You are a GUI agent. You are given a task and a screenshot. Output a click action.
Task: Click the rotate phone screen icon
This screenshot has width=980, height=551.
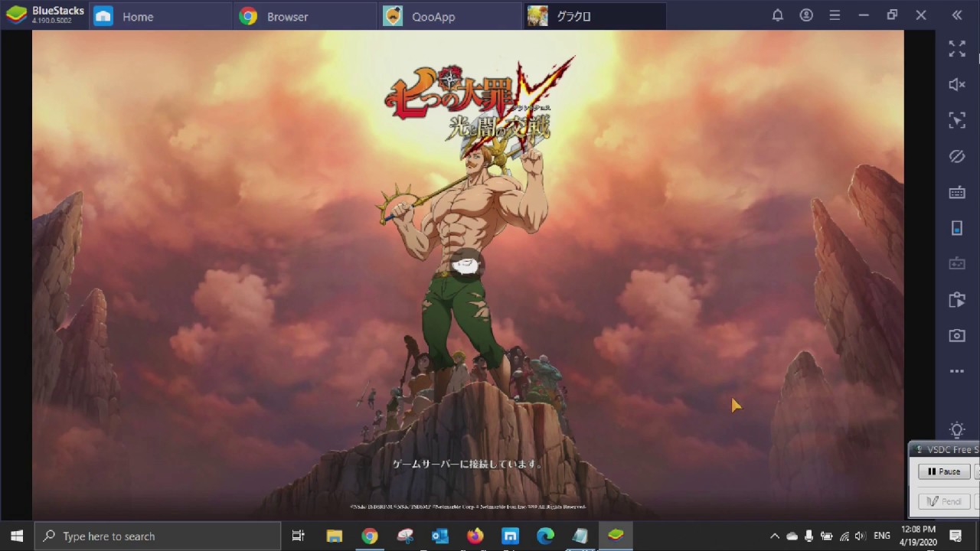pyautogui.click(x=957, y=228)
